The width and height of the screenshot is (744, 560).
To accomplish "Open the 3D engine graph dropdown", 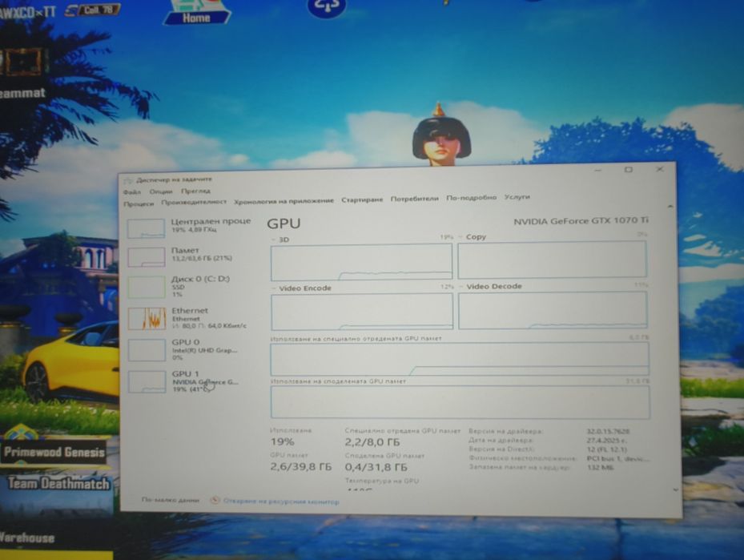I will 280,240.
